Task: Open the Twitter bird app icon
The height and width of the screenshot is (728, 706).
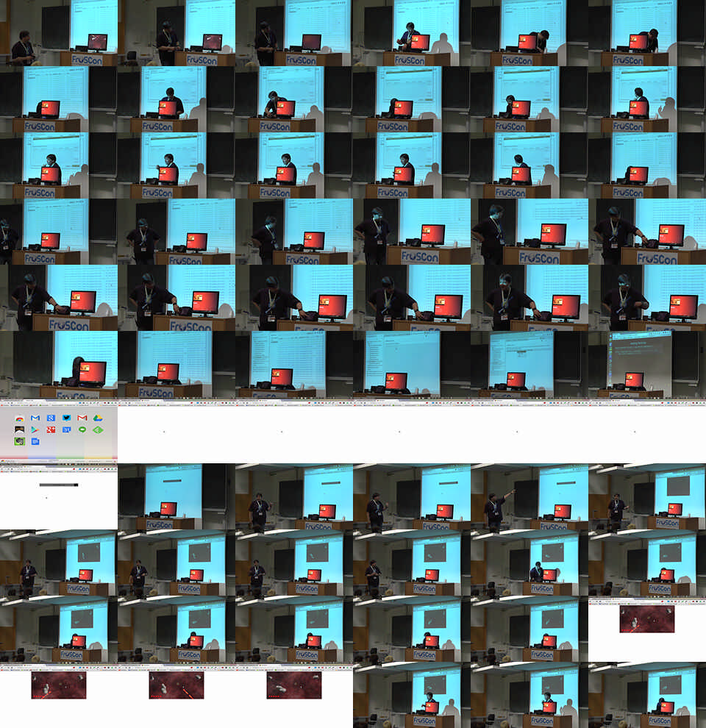Action: click(66, 418)
